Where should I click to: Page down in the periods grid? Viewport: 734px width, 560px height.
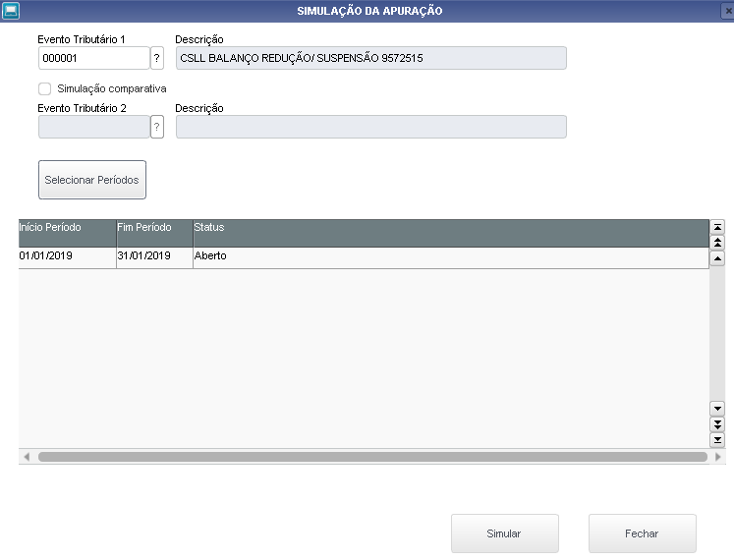[717, 424]
